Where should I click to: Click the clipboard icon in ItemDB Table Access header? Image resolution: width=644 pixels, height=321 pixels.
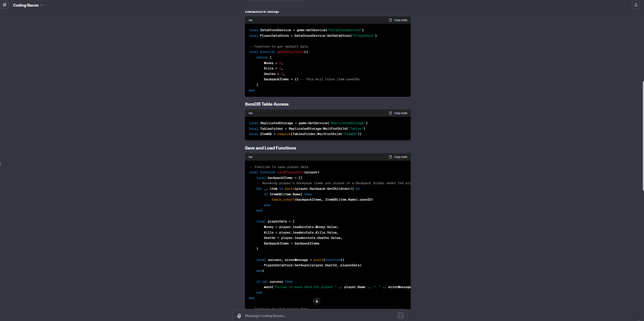pos(390,113)
